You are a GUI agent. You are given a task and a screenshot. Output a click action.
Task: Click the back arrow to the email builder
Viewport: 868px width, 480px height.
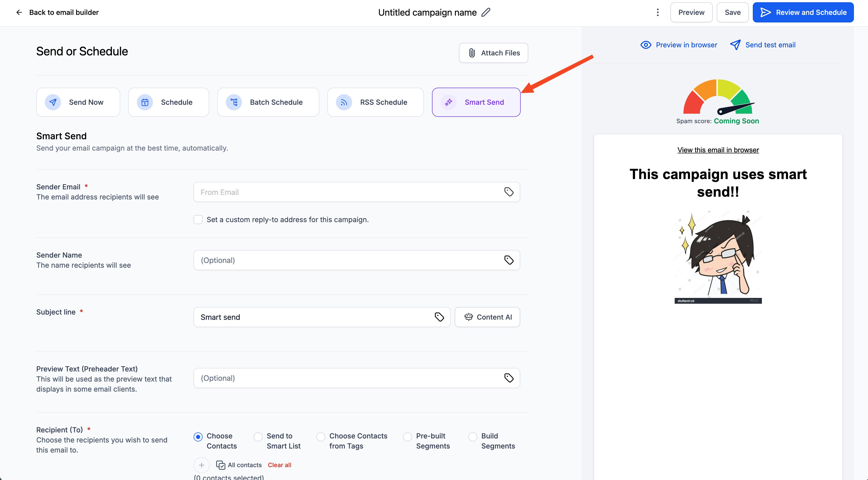(19, 12)
